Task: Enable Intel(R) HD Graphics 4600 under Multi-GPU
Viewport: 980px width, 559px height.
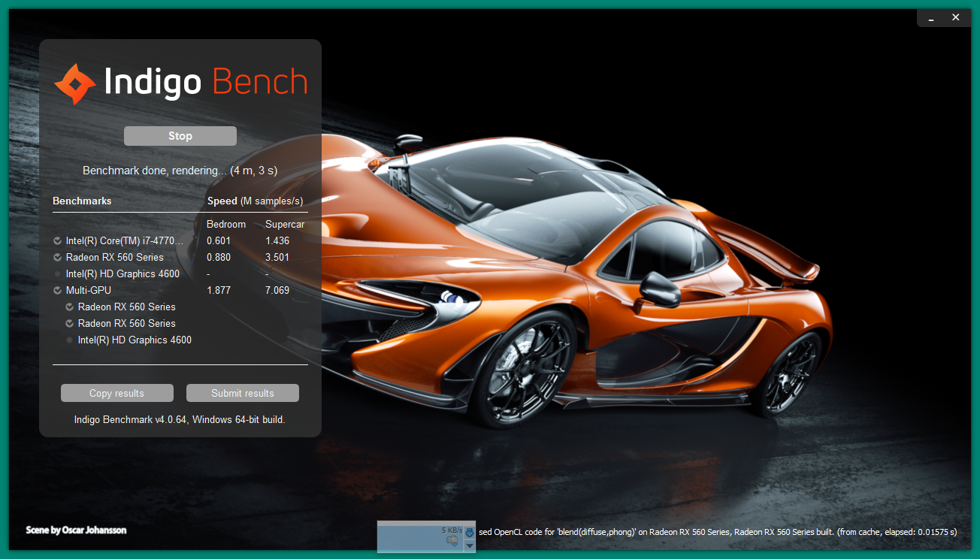Action: 70,340
